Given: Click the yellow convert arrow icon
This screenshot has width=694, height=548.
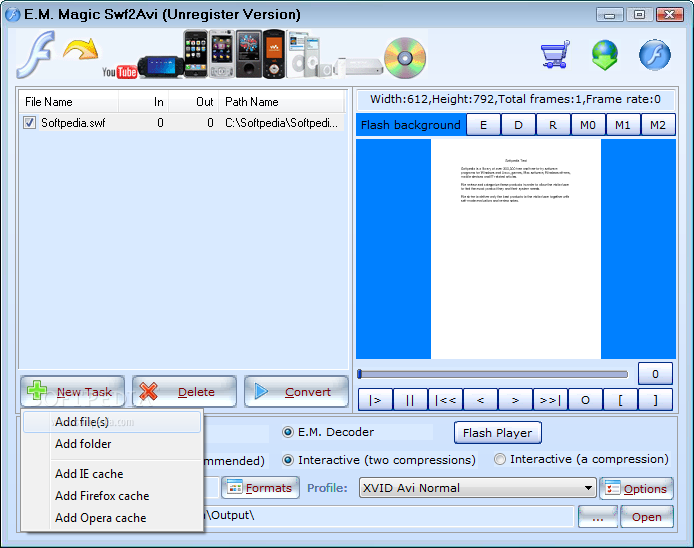Looking at the screenshot, I should coord(80,49).
